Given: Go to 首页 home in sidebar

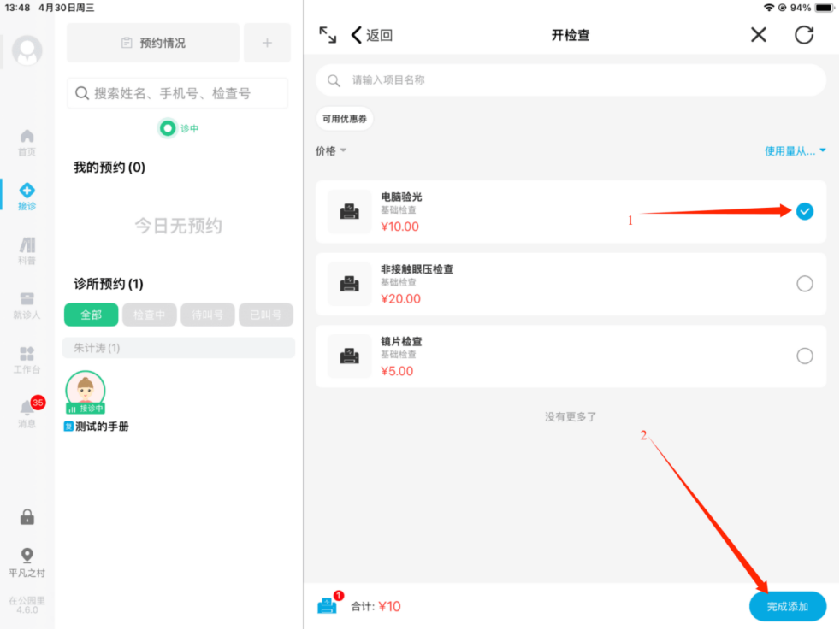Looking at the screenshot, I should [27, 142].
